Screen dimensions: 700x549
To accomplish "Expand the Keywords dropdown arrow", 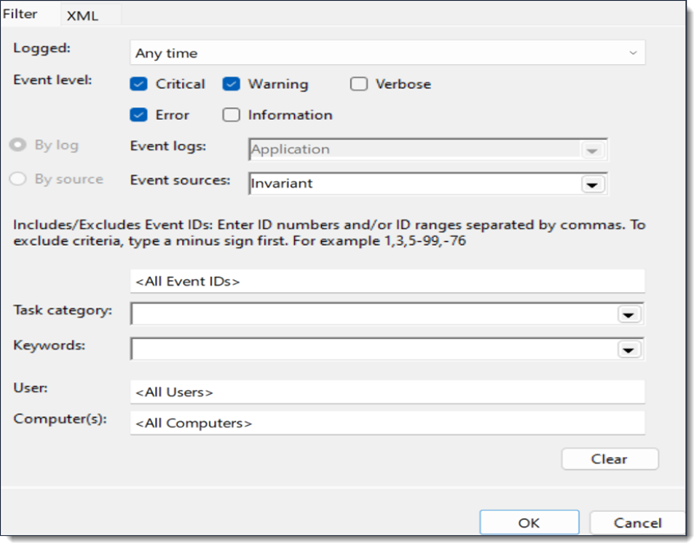I will click(628, 349).
